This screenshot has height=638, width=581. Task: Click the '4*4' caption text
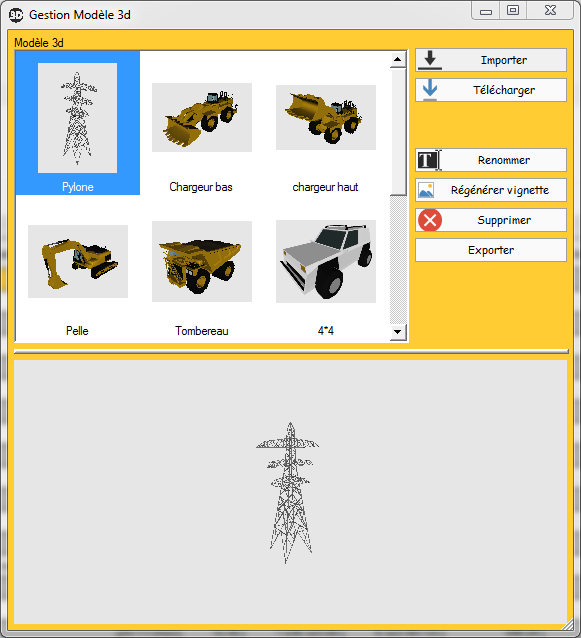[x=325, y=330]
